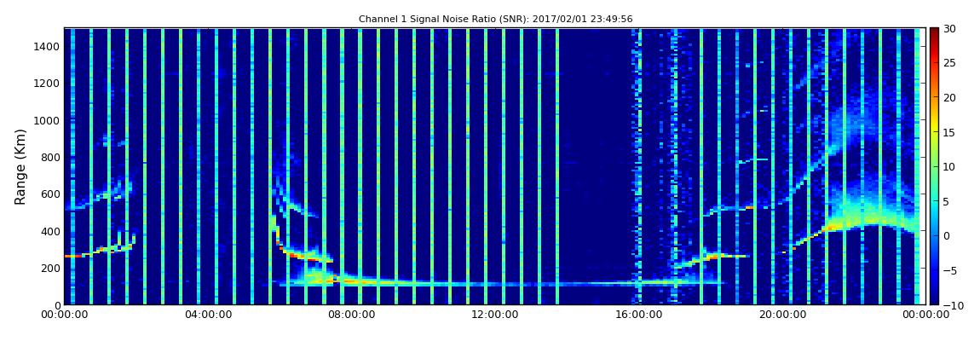Click the x-axis tick label '08:00:00'
The height and width of the screenshot is (347, 980).
(x=352, y=315)
